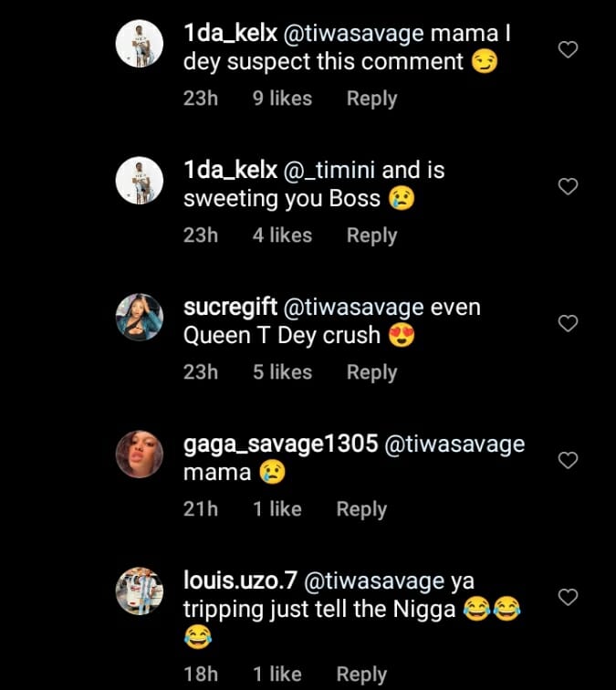Tap heart on sucregift's comment
616x690 pixels.
pyautogui.click(x=568, y=324)
